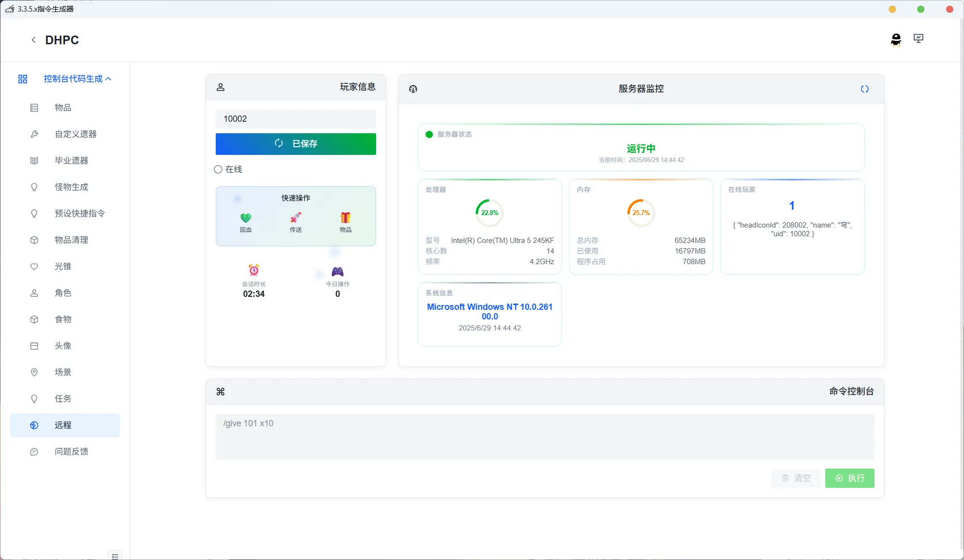Click the green maximize window button
Screen dimensions: 964x560
point(921,9)
